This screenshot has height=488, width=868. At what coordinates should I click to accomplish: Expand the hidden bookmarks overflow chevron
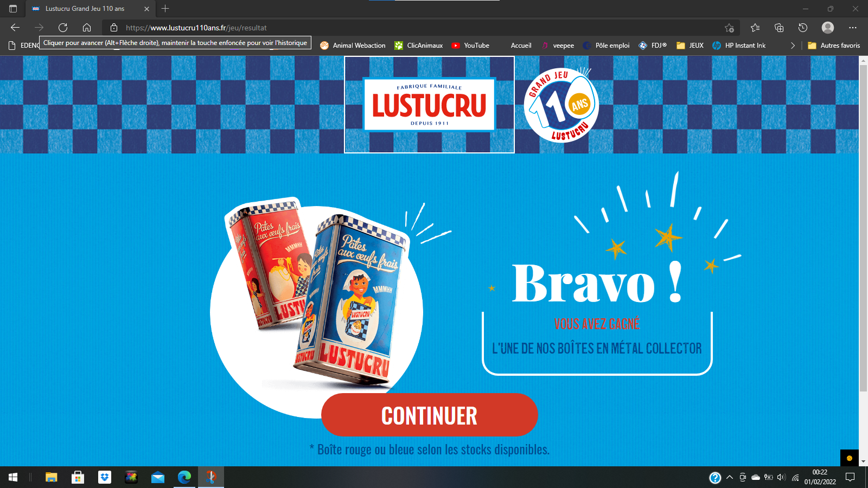tap(793, 46)
